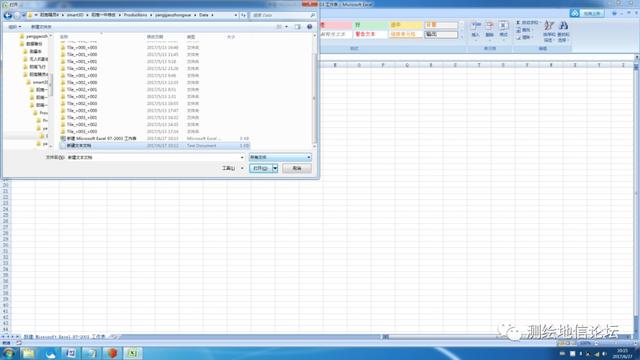Screen dimensions: 640x360
Task: Open the file type filter combo box
Action: [280, 157]
